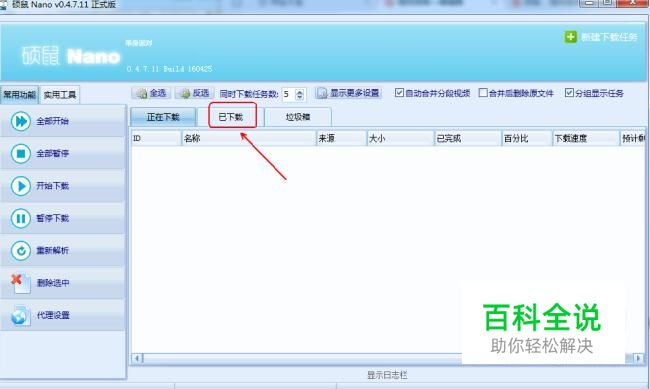The height and width of the screenshot is (389, 650).
Task: Click the 暂停下载 pause download button
Action: (x=63, y=219)
